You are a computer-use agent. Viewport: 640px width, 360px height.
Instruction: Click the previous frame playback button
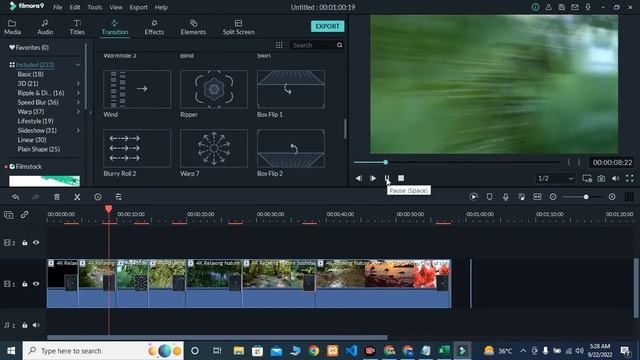point(358,178)
